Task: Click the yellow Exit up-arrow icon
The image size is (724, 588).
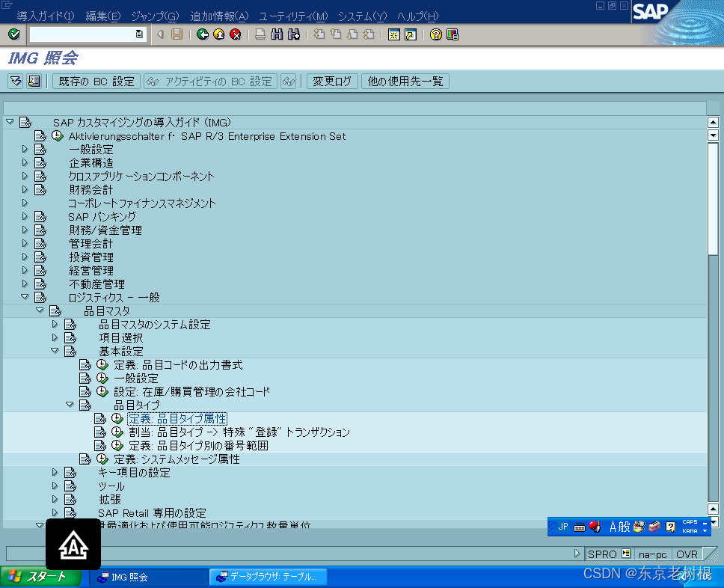Action: point(219,34)
